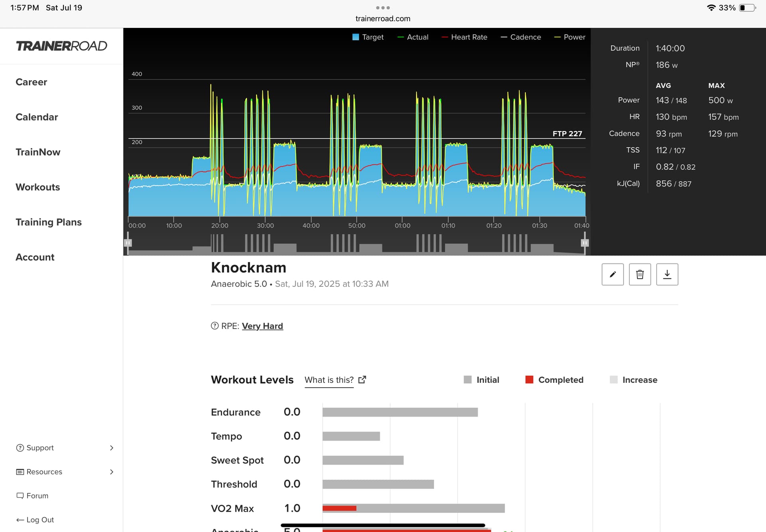
Task: Click the left range handle under chart
Action: pyautogui.click(x=128, y=242)
